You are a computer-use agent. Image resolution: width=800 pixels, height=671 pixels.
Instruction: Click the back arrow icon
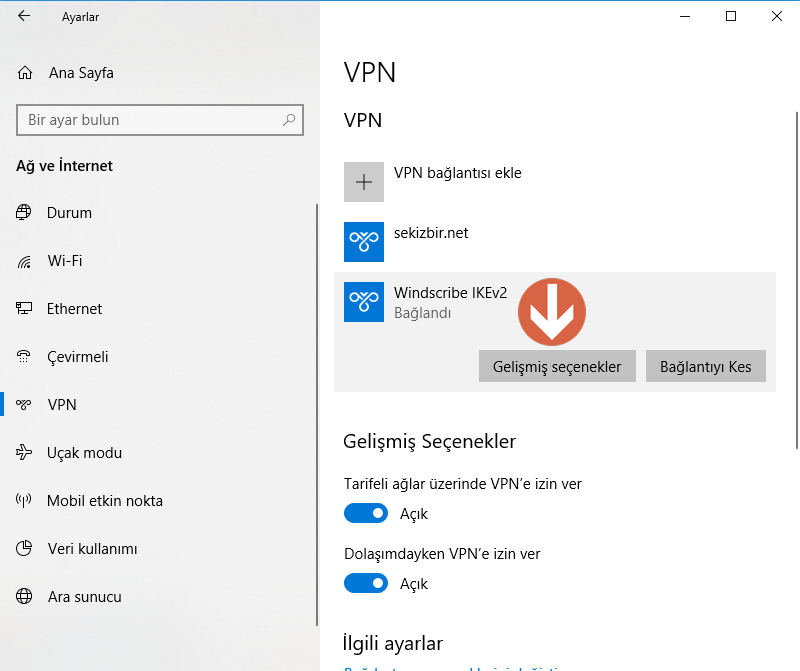point(22,16)
